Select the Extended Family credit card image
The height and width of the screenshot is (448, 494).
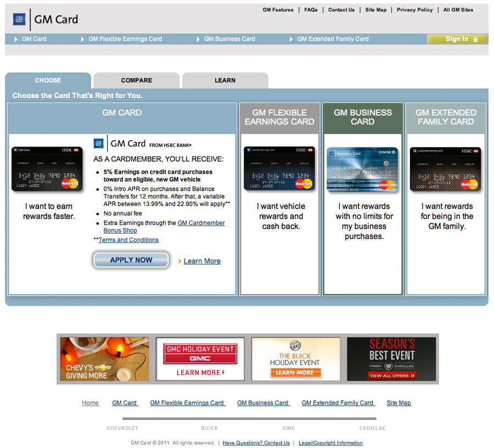[x=446, y=169]
